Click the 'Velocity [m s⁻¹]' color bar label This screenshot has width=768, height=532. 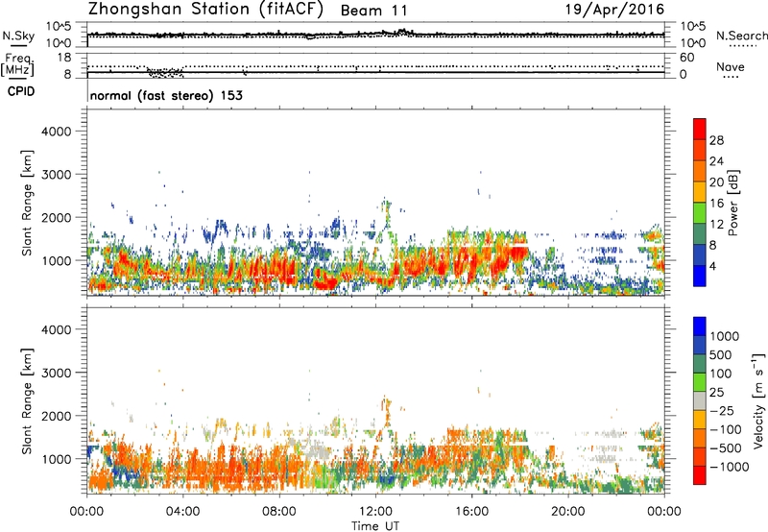click(x=758, y=400)
